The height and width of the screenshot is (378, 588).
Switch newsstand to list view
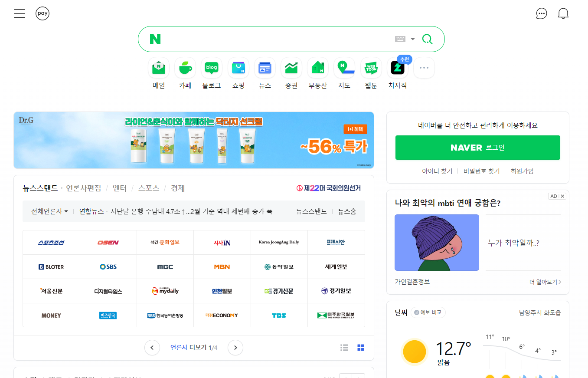pos(344,347)
